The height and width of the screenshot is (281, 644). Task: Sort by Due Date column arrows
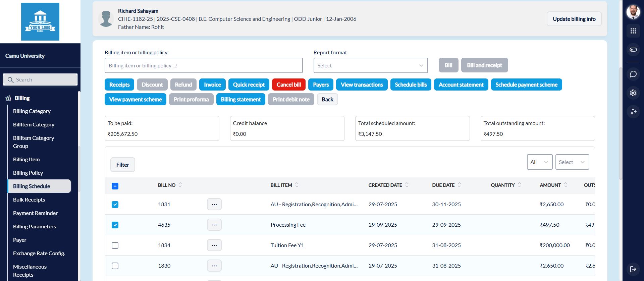(x=460, y=185)
